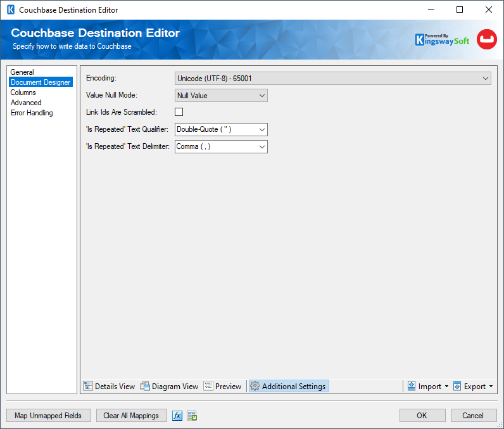The width and height of the screenshot is (504, 429).
Task: Open the 'Is Repeated' Text Delimiter dropdown
Action: click(x=221, y=146)
